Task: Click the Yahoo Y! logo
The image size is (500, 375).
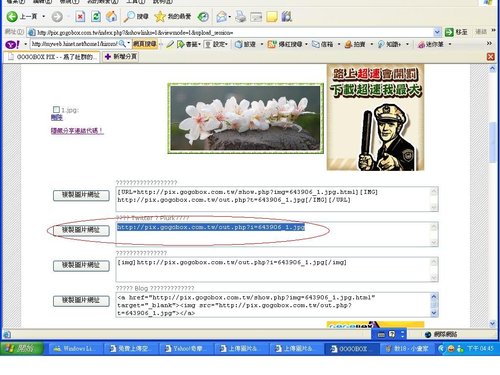Action: pyautogui.click(x=13, y=44)
